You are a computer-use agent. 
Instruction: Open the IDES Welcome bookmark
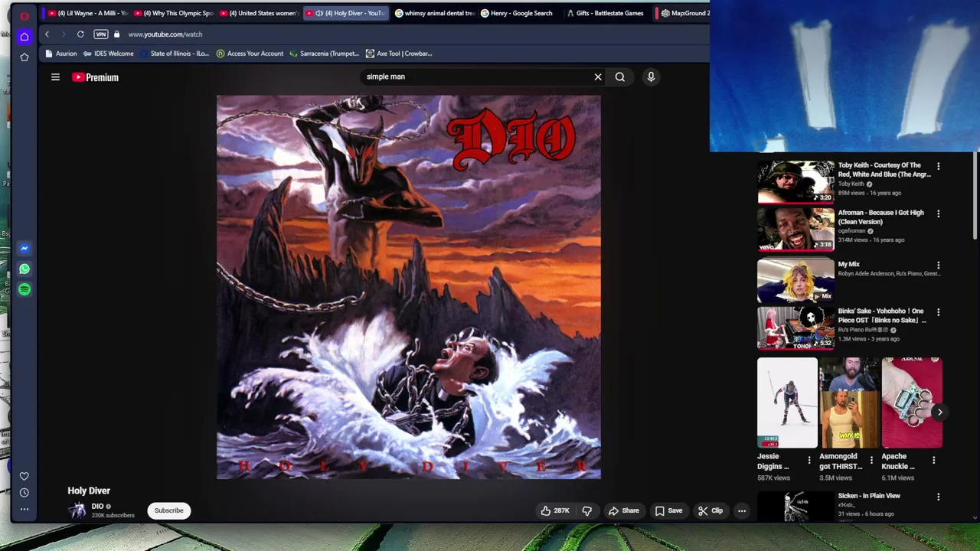click(108, 54)
